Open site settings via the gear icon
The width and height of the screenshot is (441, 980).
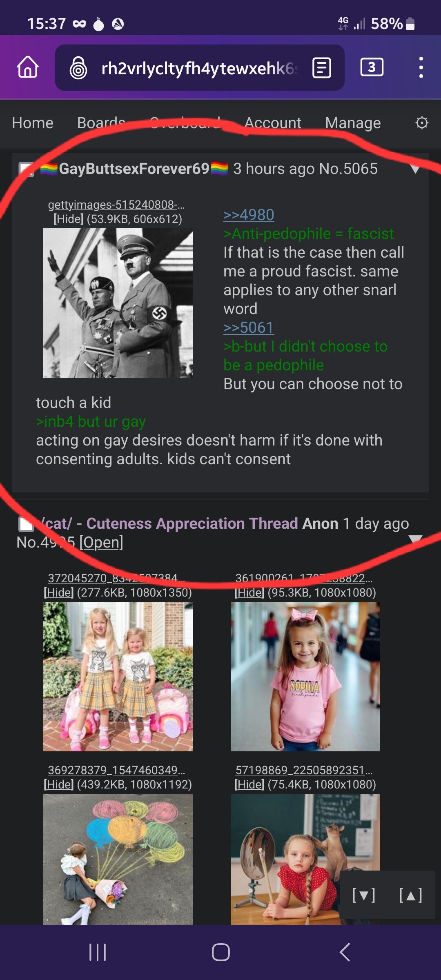[422, 122]
